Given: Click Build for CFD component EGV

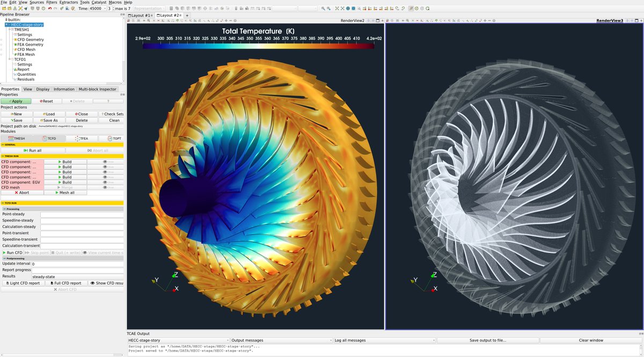Looking at the screenshot, I should tap(65, 182).
